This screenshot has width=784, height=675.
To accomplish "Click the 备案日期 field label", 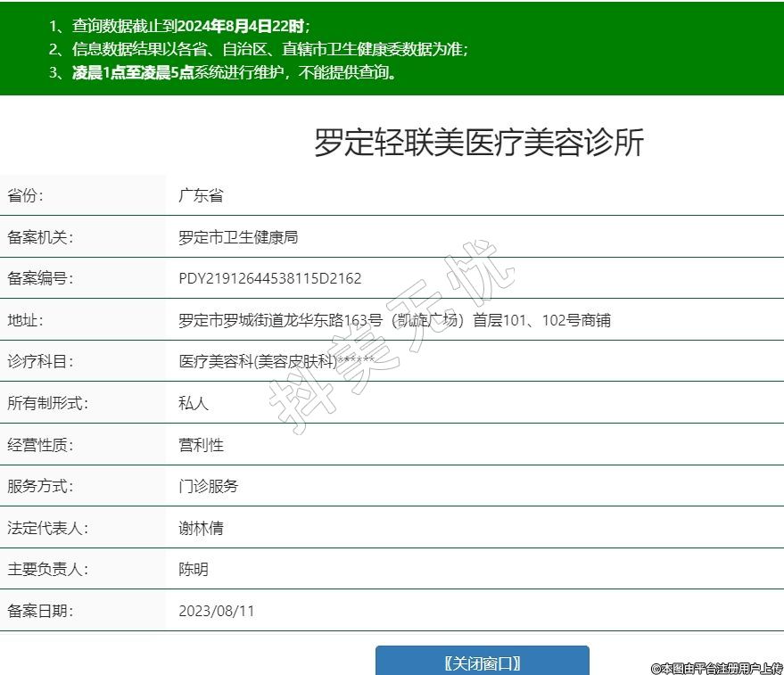I will point(40,612).
